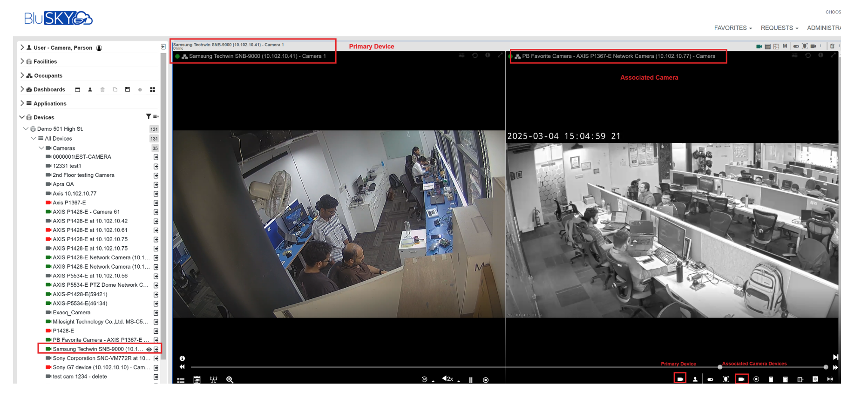Image resolution: width=868 pixels, height=405 pixels.
Task: Toggle the switch icon in bottom toolbar
Action: point(710,379)
